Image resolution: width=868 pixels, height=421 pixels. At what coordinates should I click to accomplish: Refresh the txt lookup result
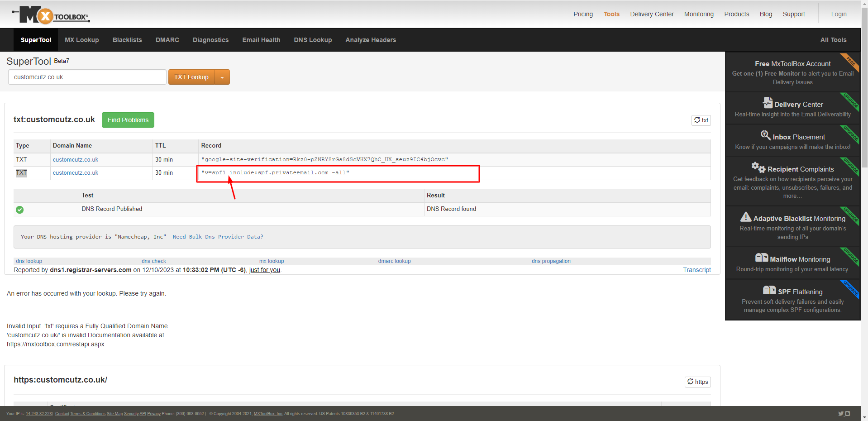point(701,120)
